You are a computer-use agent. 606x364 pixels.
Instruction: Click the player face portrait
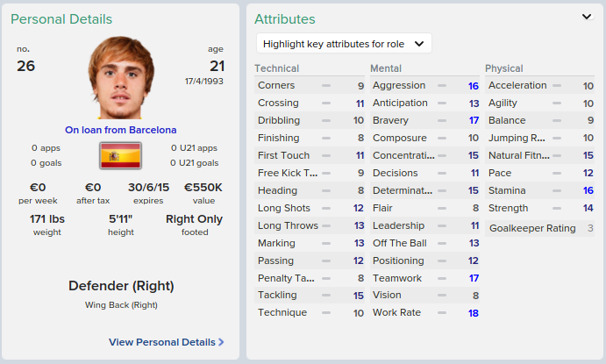(x=121, y=78)
